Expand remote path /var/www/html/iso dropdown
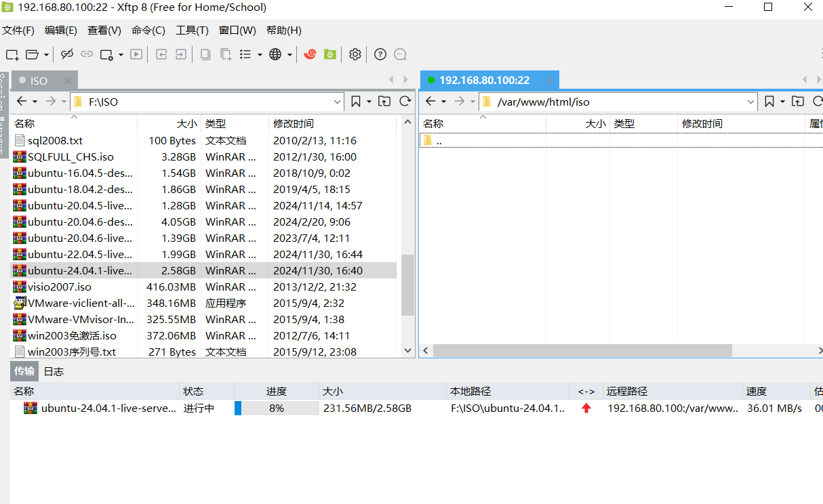Viewport: 823px width, 504px height. click(x=750, y=102)
